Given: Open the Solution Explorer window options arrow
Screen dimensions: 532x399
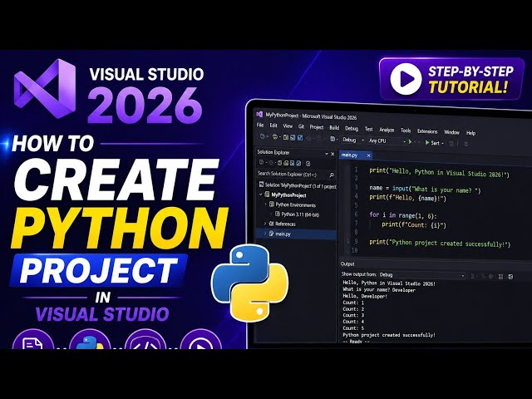Looking at the screenshot, I should (327, 154).
